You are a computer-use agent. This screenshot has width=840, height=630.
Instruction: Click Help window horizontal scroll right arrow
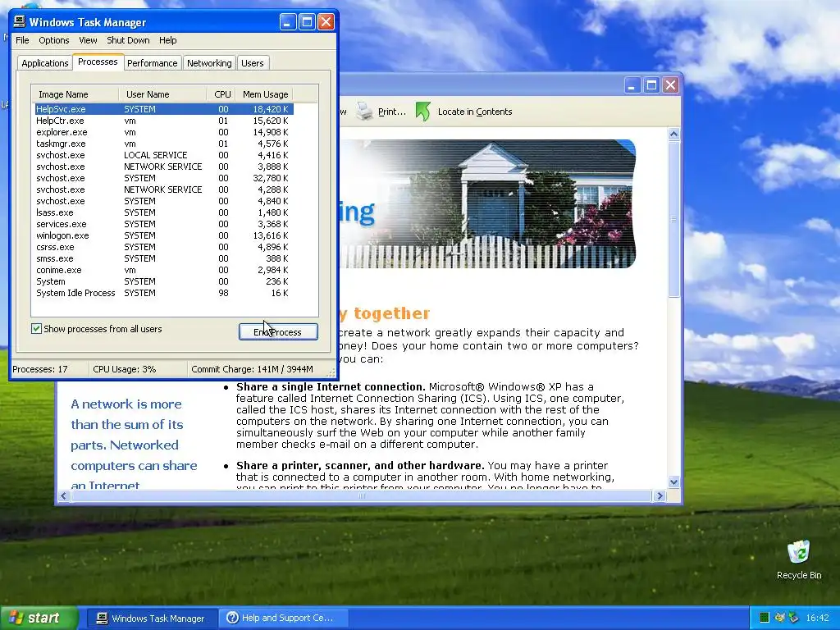(660, 496)
